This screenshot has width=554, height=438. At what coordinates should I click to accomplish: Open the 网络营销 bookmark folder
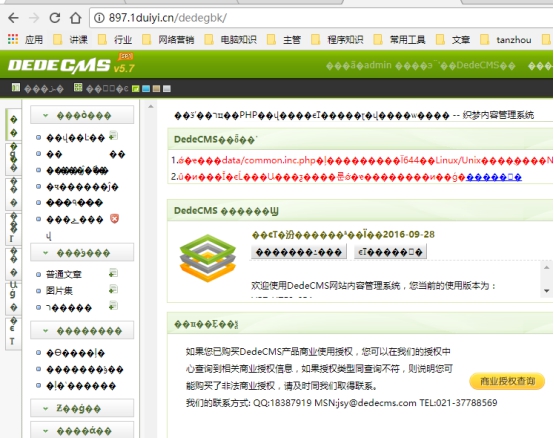pos(168,39)
